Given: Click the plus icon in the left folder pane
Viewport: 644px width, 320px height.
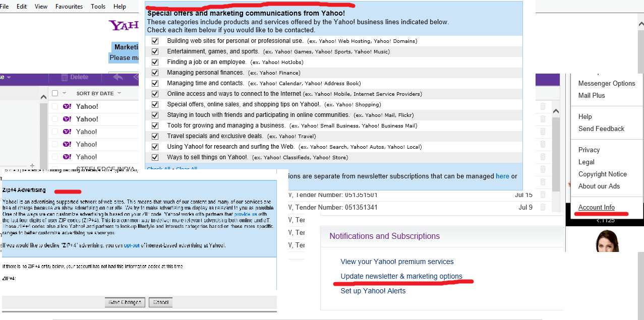Looking at the screenshot, I should click(32, 165).
